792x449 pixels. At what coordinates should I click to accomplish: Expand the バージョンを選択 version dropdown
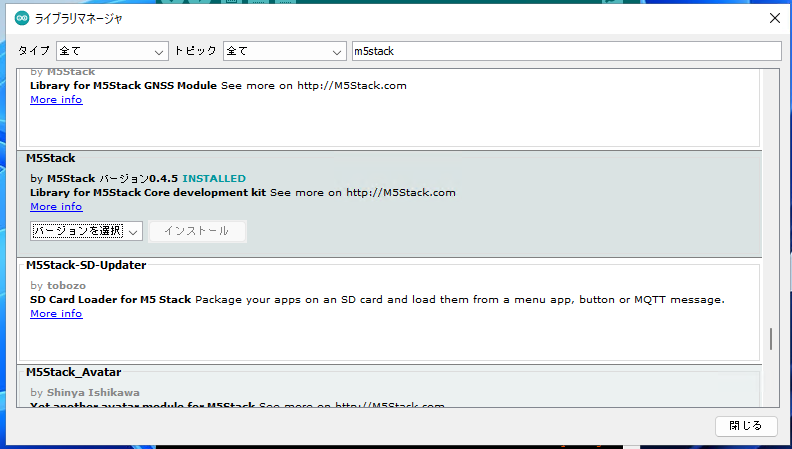pos(86,231)
